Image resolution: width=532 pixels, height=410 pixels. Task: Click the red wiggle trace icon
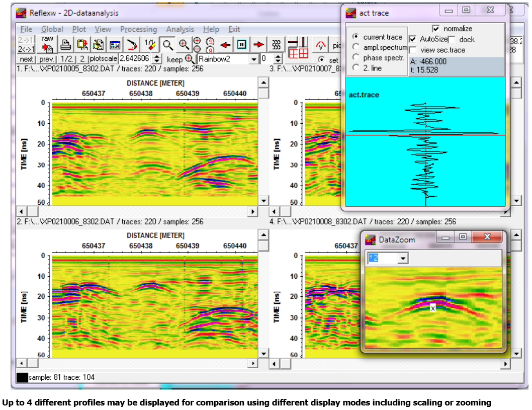click(x=320, y=45)
